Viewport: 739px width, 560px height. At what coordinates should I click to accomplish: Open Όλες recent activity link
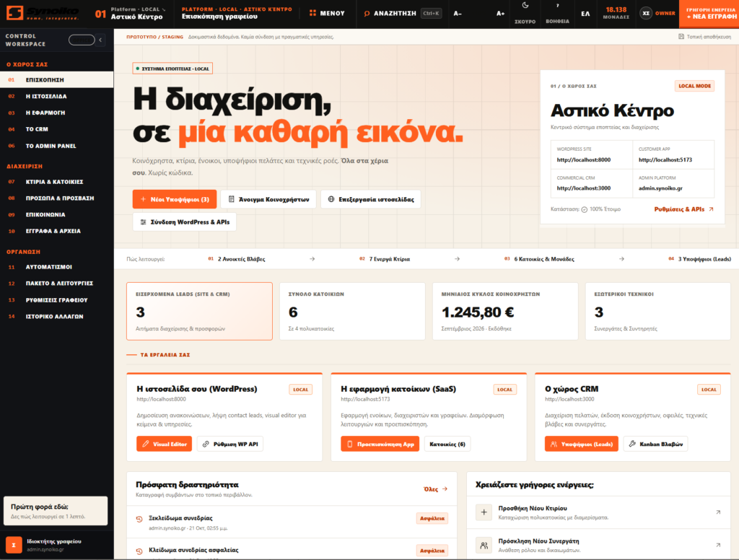pos(435,489)
